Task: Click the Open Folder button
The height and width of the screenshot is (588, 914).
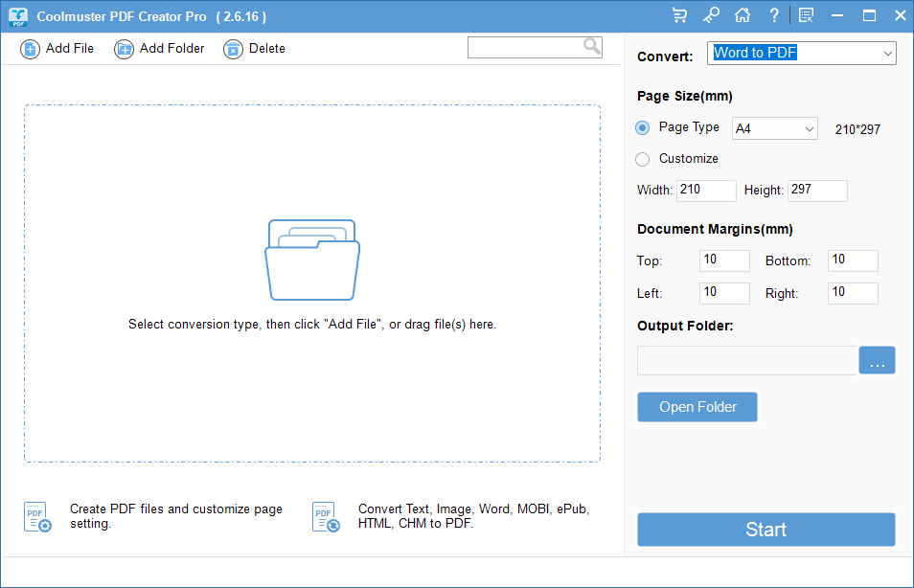Action: click(697, 406)
